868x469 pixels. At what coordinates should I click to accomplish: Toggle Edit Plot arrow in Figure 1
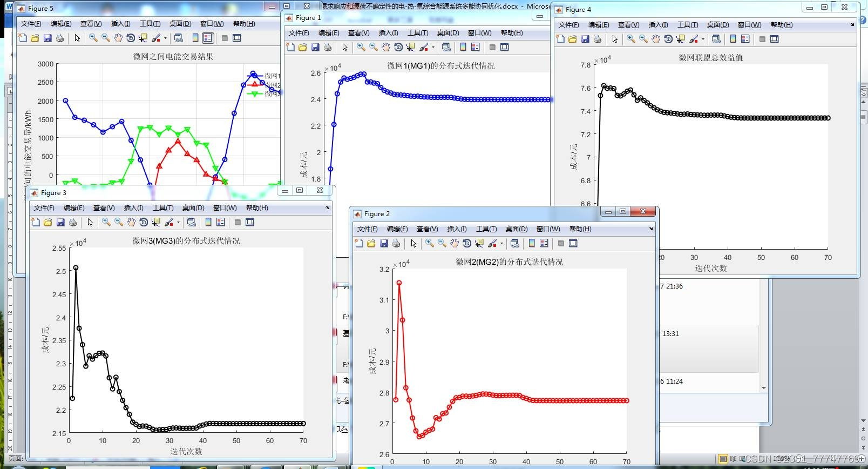[345, 47]
